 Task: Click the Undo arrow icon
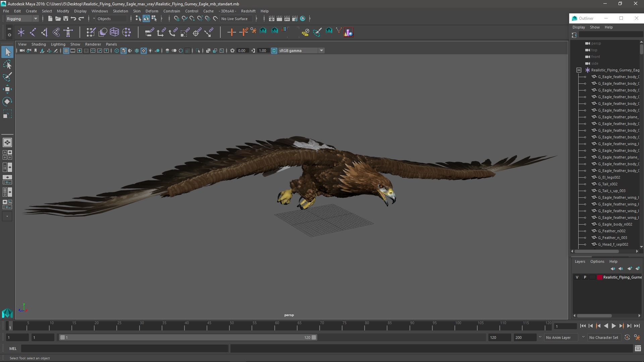[73, 18]
